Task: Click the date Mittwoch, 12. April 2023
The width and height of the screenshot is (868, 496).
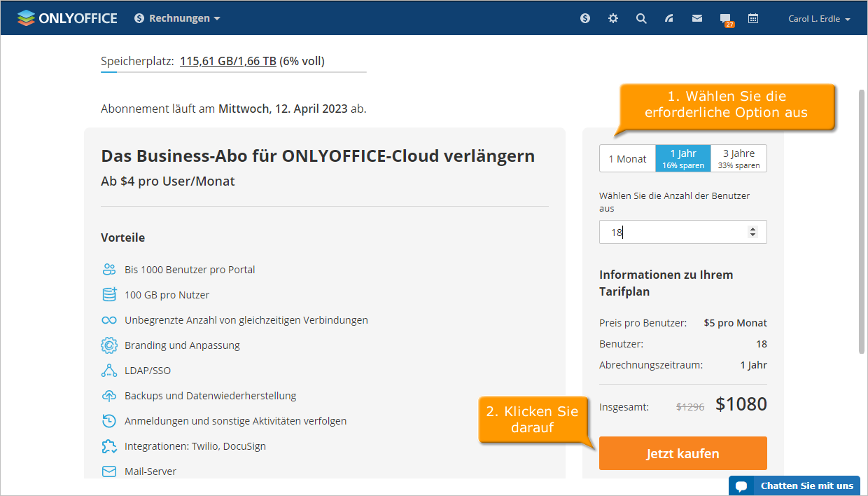Action: pyautogui.click(x=283, y=109)
